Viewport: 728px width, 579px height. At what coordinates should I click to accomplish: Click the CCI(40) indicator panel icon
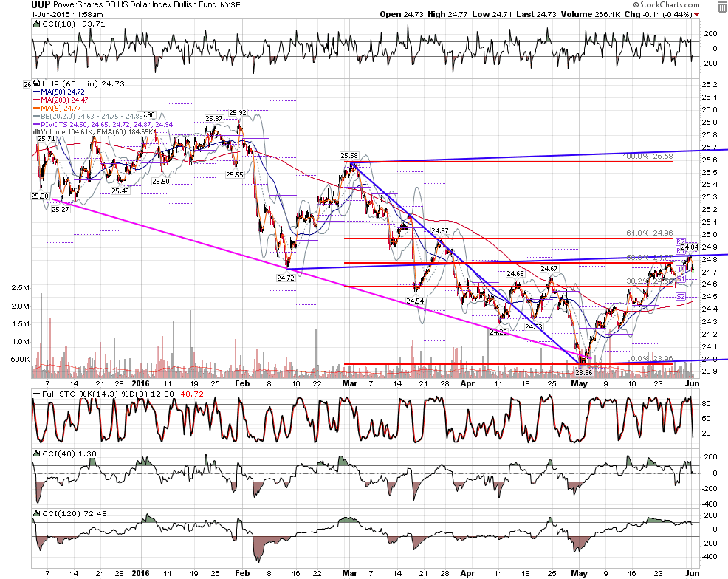pyautogui.click(x=36, y=453)
